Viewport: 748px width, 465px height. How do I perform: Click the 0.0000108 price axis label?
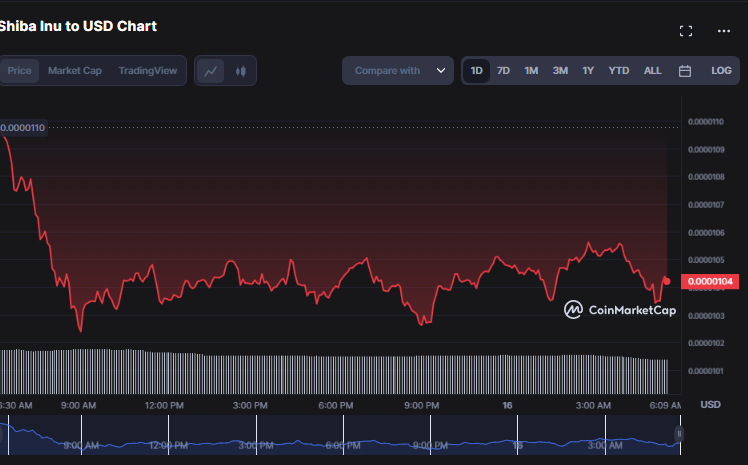(706, 177)
